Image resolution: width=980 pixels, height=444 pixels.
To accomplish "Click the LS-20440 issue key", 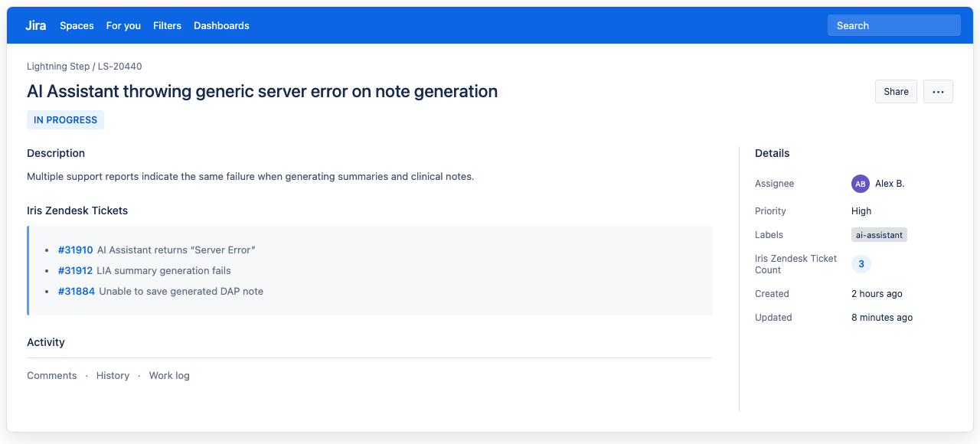I will [119, 67].
